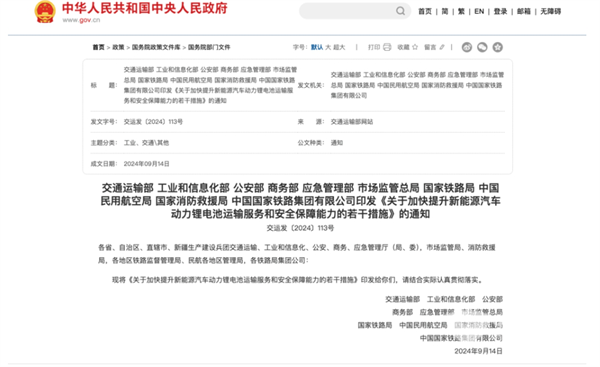
Task: Click the 留言 comment label
Action: pyautogui.click(x=430, y=47)
